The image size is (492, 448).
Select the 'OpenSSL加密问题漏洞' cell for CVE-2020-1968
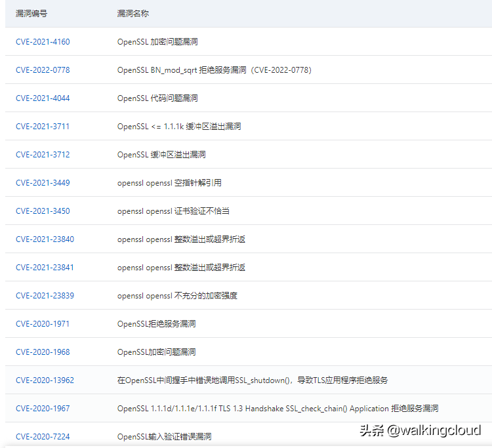[x=157, y=352]
